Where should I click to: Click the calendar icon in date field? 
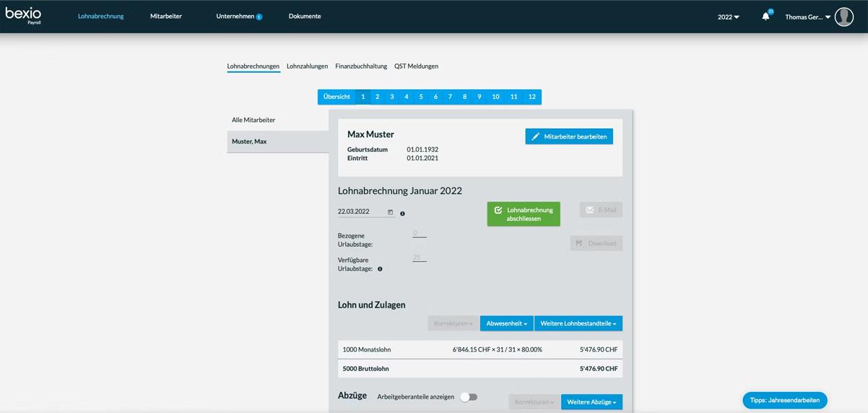click(x=391, y=212)
